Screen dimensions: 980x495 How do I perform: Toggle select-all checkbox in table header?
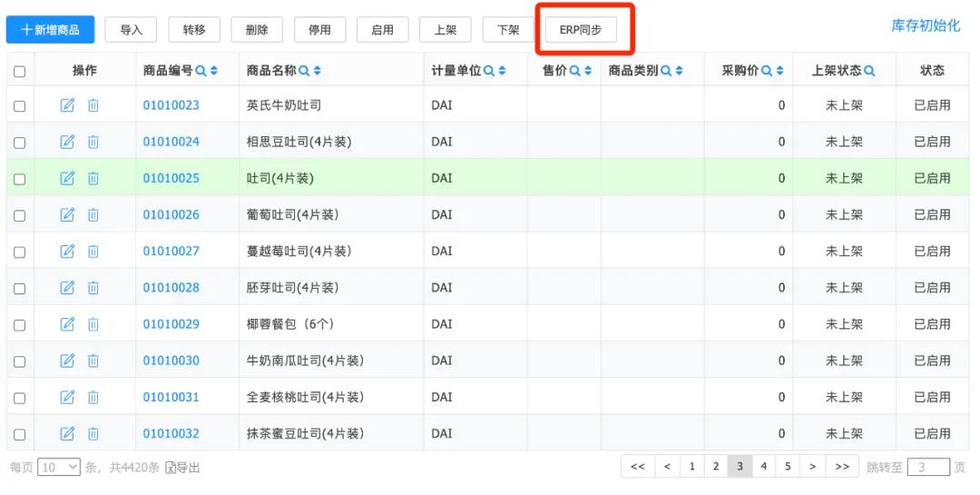[x=19, y=72]
